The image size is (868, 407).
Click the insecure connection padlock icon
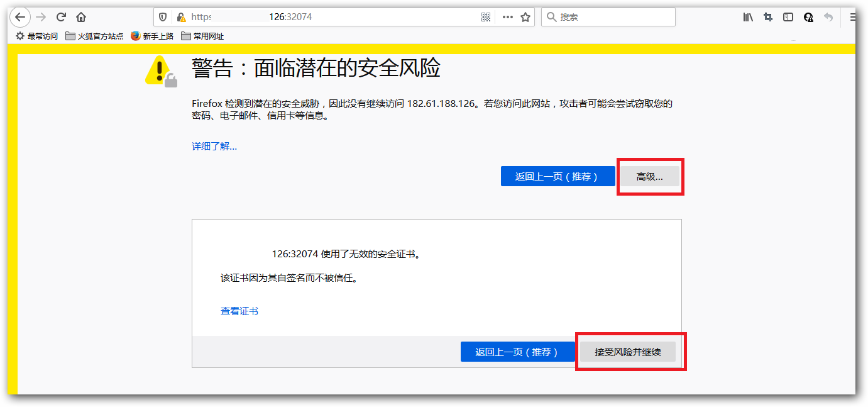[x=181, y=17]
